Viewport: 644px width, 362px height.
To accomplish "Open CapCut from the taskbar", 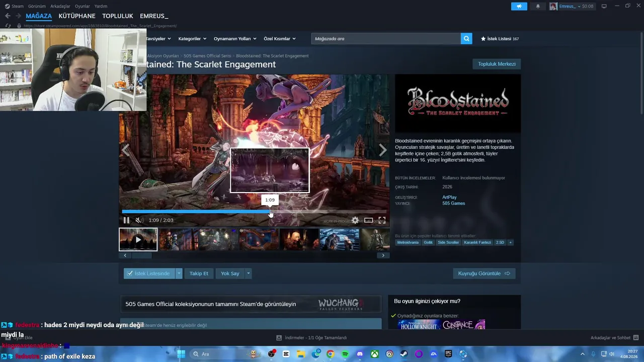I will [286, 354].
